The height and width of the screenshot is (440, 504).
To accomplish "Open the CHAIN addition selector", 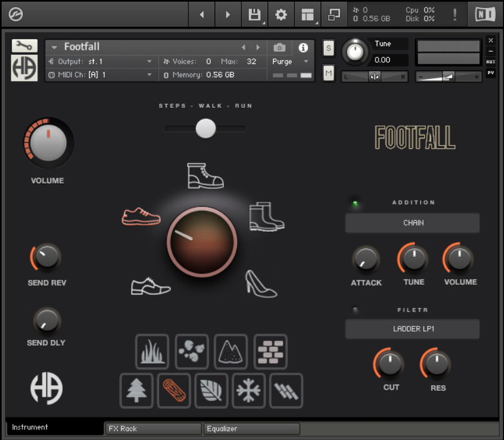I will point(412,222).
